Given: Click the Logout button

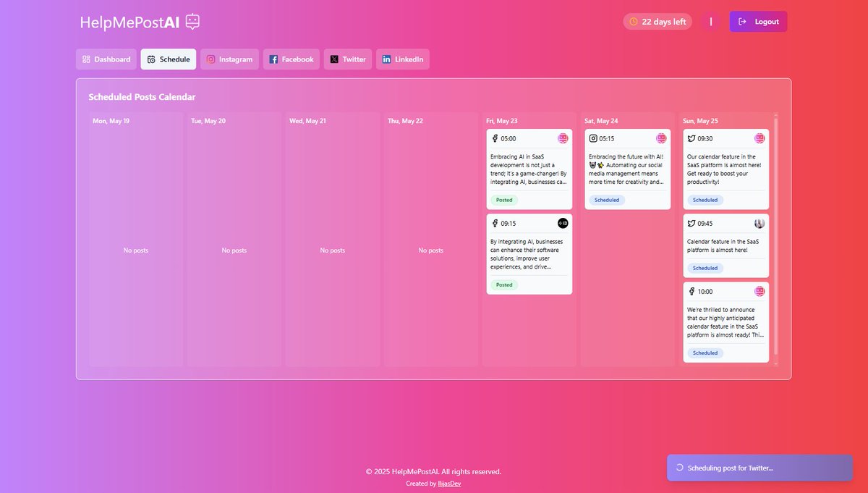Looking at the screenshot, I should tap(758, 22).
